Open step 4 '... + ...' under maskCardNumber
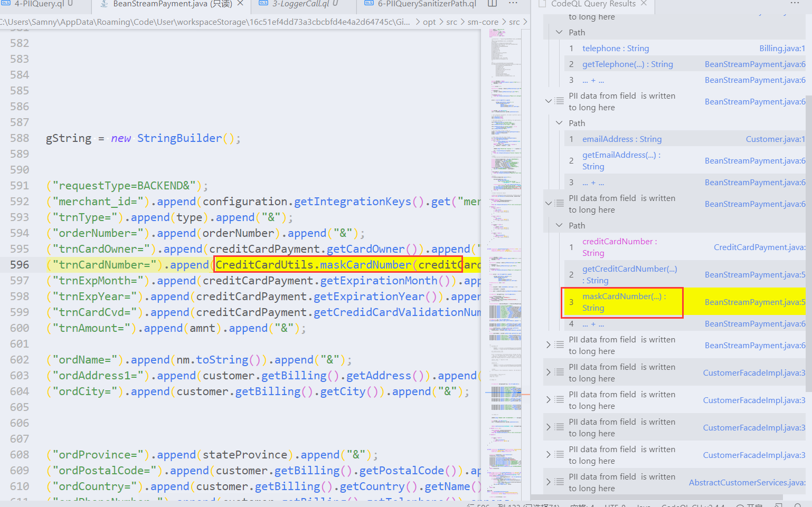The image size is (812, 507). click(x=593, y=323)
